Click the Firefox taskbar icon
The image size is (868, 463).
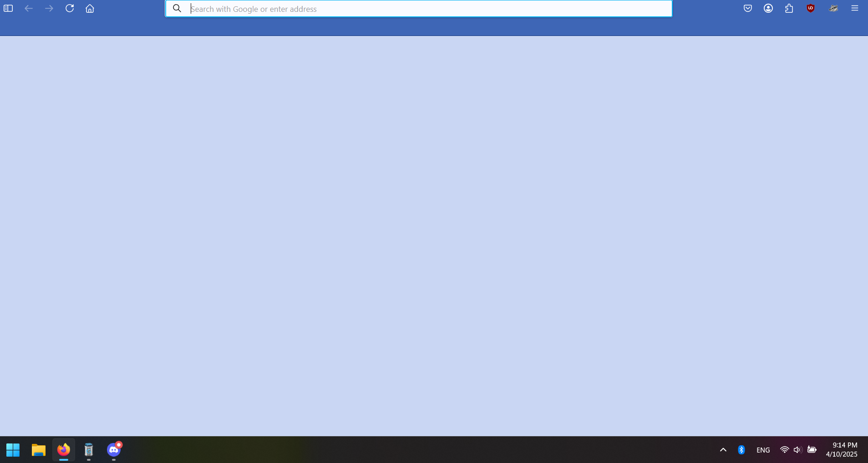coord(64,450)
